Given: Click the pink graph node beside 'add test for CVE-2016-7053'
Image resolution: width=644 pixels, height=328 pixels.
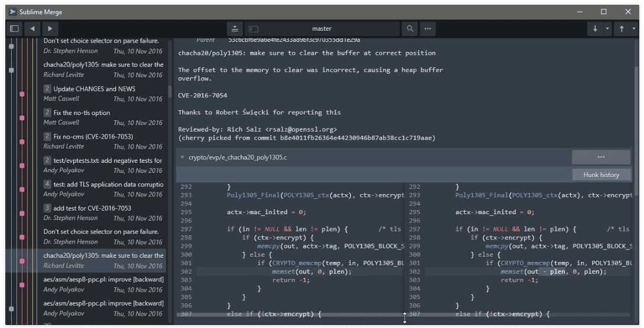Looking at the screenshot, I should coord(22,214).
